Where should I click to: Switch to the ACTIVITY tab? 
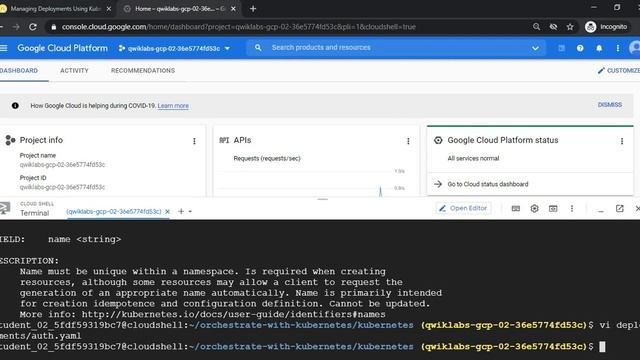(x=74, y=71)
